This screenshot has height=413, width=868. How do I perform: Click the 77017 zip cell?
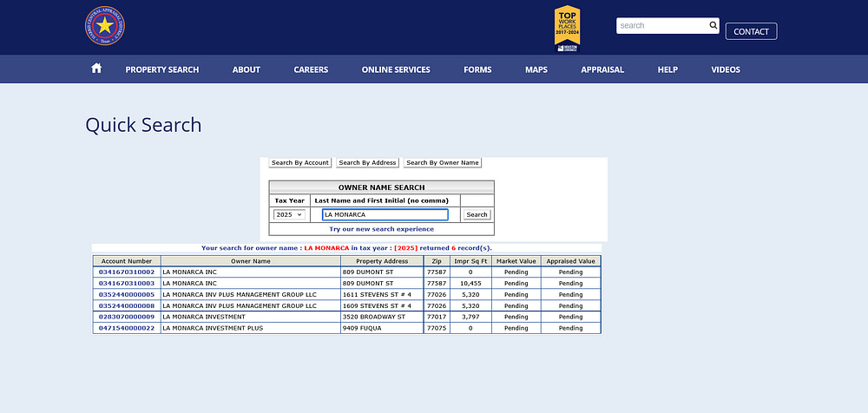point(437,317)
